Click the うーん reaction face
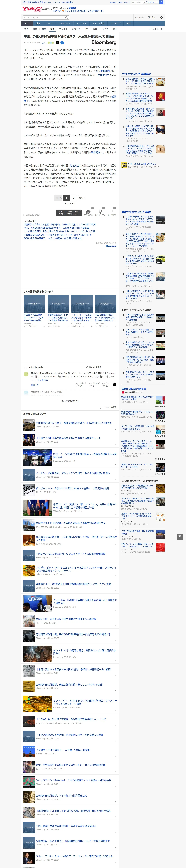The height and width of the screenshot is (868, 186). (x=104, y=385)
